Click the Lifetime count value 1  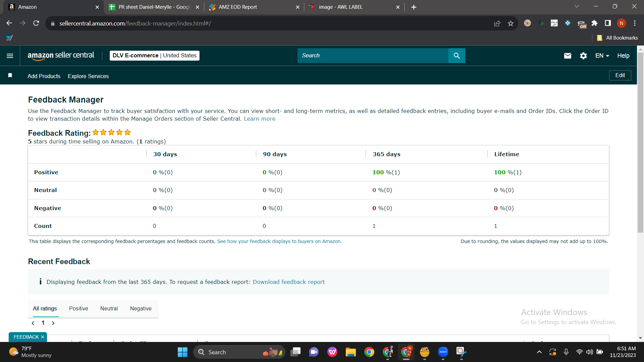click(x=495, y=226)
